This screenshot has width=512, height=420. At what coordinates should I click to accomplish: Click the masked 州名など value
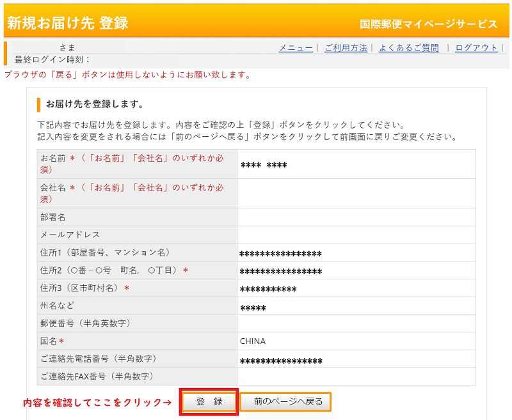[253, 307]
